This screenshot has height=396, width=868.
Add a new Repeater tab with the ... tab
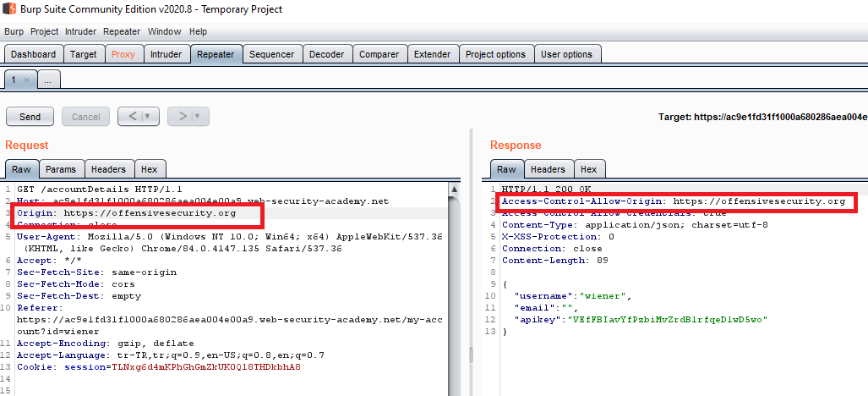click(x=48, y=80)
